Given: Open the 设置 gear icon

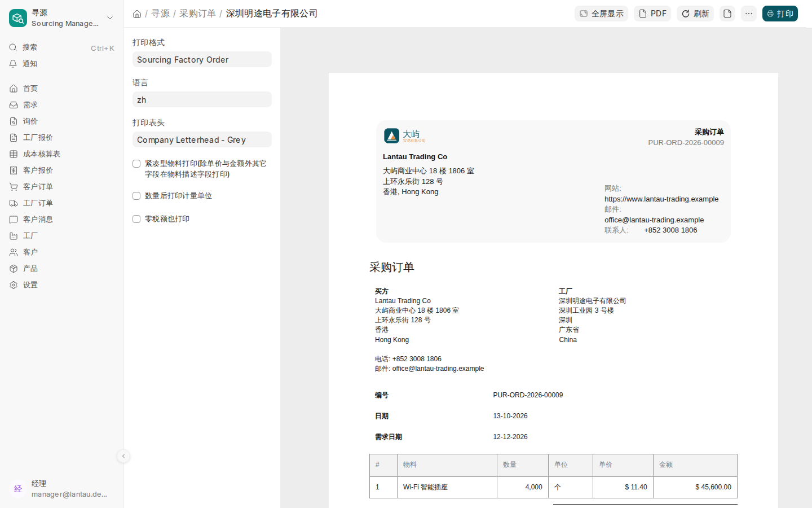Looking at the screenshot, I should [14, 285].
